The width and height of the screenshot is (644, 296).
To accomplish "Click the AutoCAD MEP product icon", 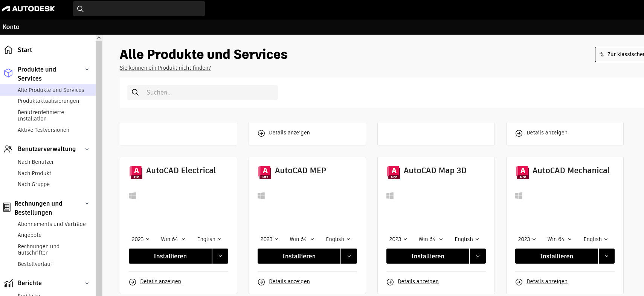I will pyautogui.click(x=265, y=172).
